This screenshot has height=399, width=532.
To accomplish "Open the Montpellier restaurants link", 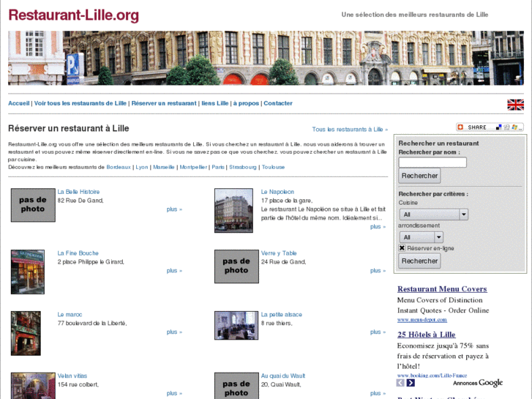I will point(193,167).
